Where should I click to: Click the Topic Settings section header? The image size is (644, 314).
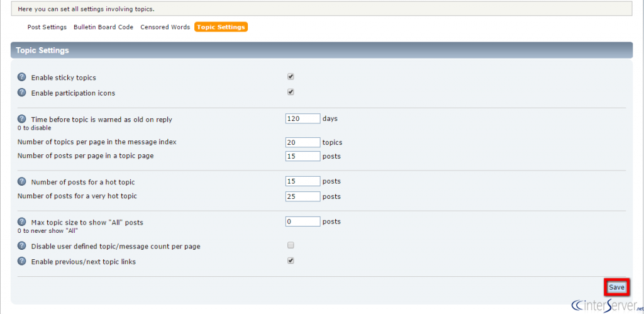[321, 50]
